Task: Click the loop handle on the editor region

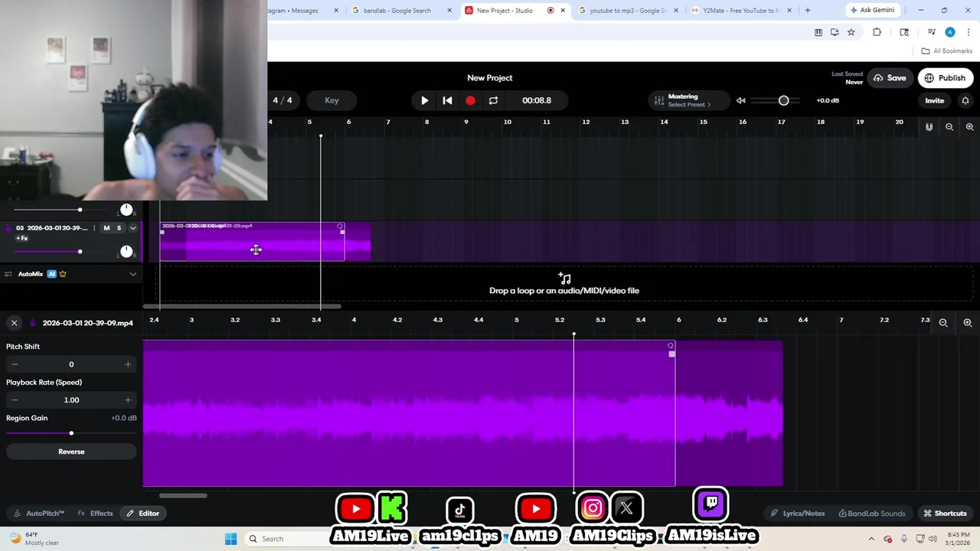Action: pyautogui.click(x=671, y=346)
